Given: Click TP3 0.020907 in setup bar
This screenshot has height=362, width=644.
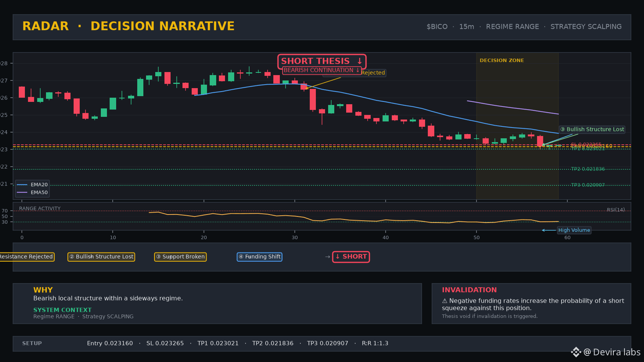Looking at the screenshot, I should pyautogui.click(x=328, y=343).
